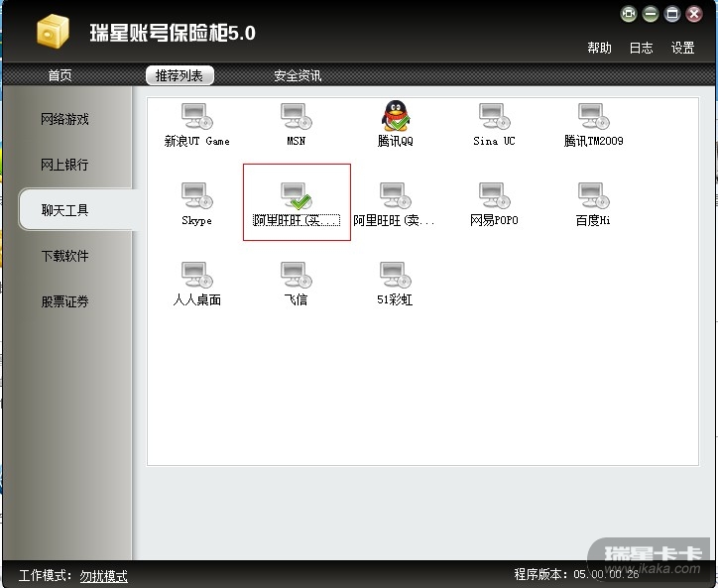Click the MSN label text
The width and height of the screenshot is (718, 588).
pos(297,141)
